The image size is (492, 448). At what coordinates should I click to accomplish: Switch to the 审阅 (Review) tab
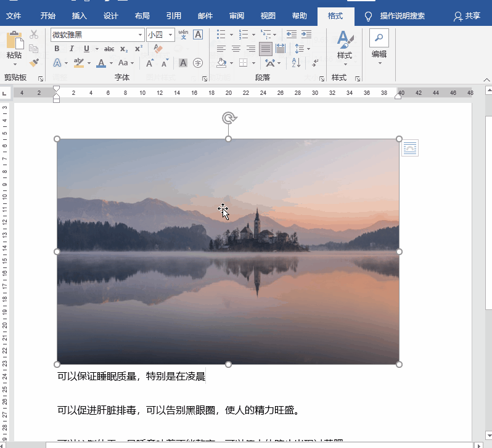click(237, 16)
